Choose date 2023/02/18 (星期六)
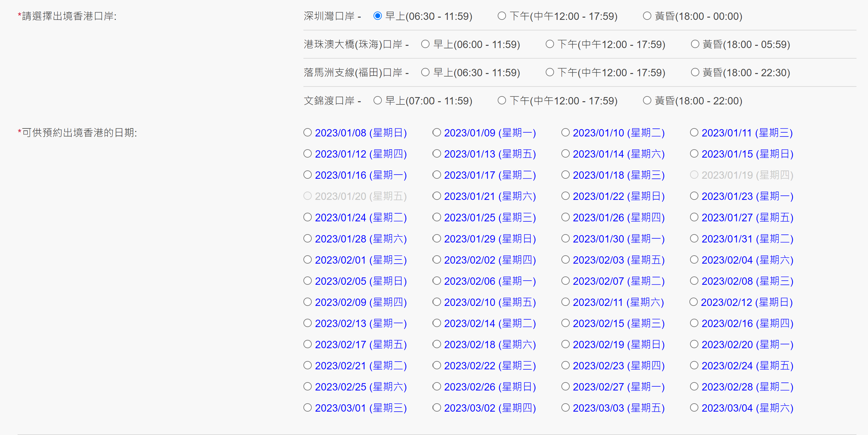The width and height of the screenshot is (868, 435). point(436,344)
